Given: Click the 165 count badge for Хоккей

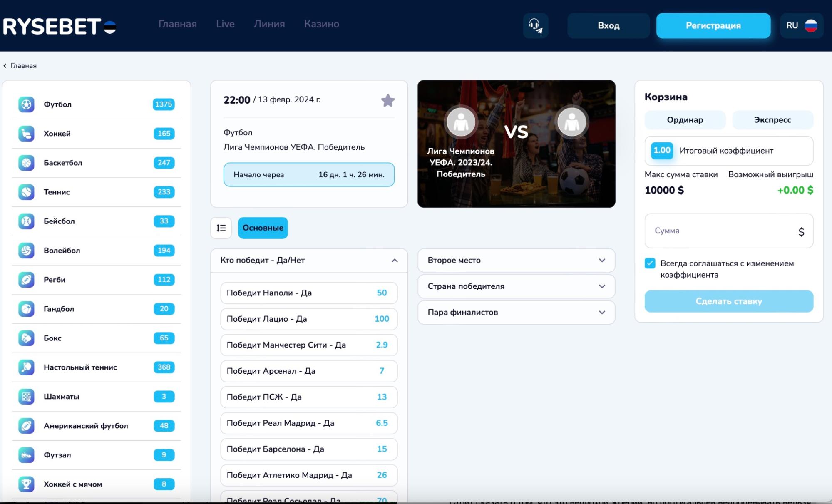Looking at the screenshot, I should (x=164, y=134).
